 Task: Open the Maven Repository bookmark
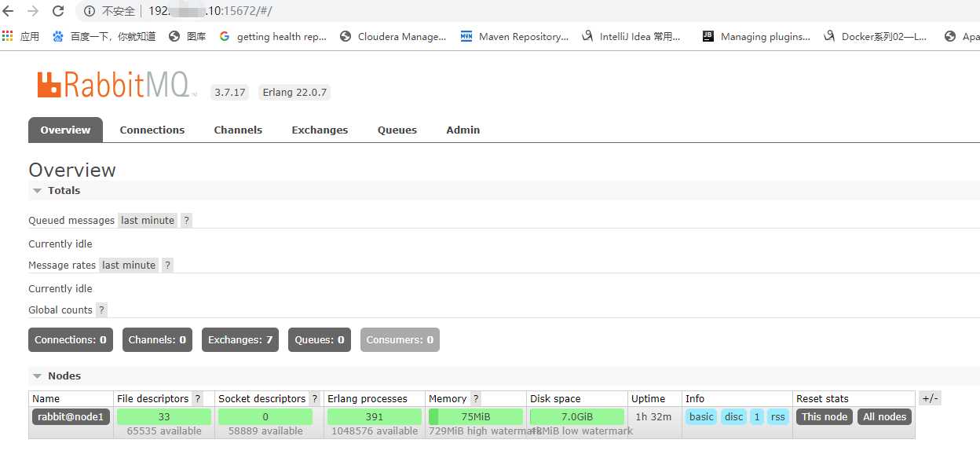pos(514,36)
